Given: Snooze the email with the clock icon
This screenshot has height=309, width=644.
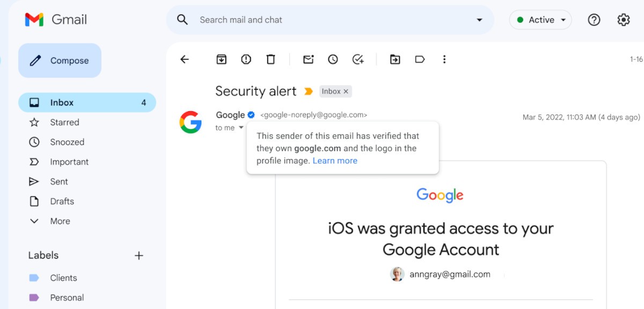Looking at the screenshot, I should (x=333, y=59).
